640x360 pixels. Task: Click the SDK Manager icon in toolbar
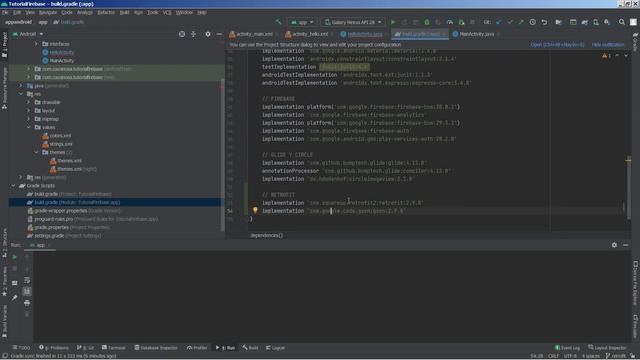(x=607, y=22)
